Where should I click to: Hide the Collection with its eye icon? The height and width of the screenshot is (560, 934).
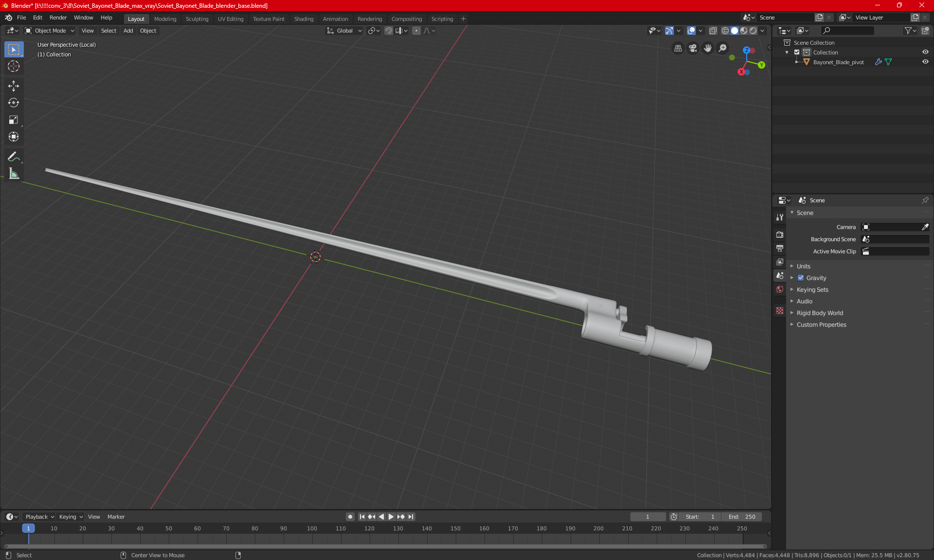tap(925, 52)
